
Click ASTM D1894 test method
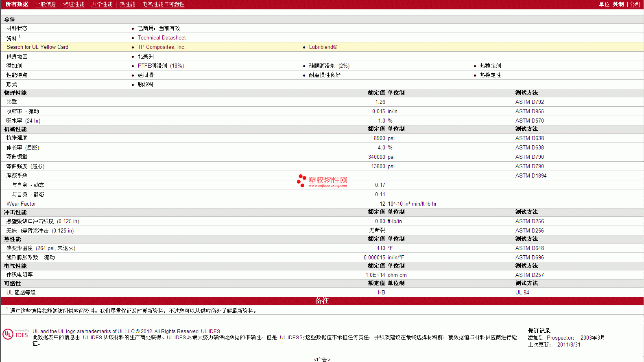pos(531,176)
